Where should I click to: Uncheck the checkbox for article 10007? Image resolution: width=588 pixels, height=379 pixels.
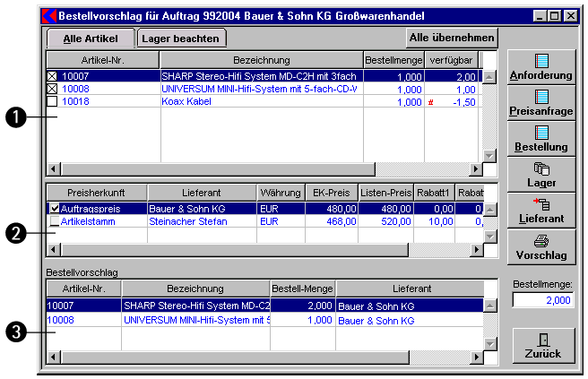coord(52,77)
